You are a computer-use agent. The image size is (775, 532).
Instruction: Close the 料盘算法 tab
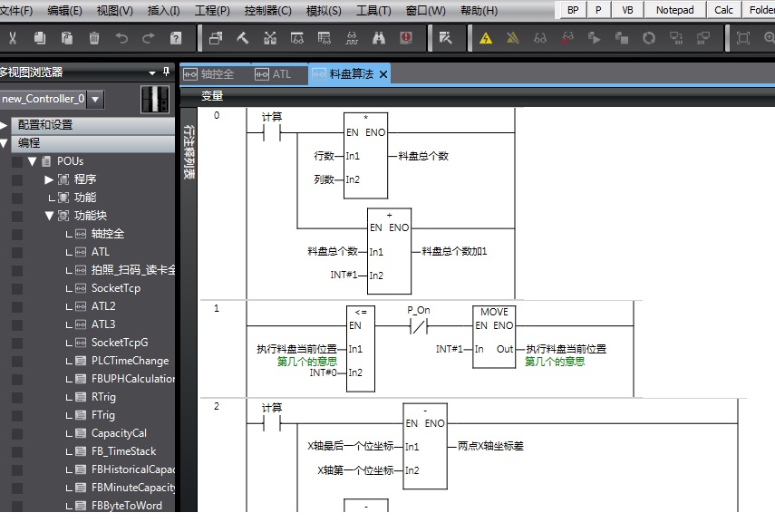[383, 74]
